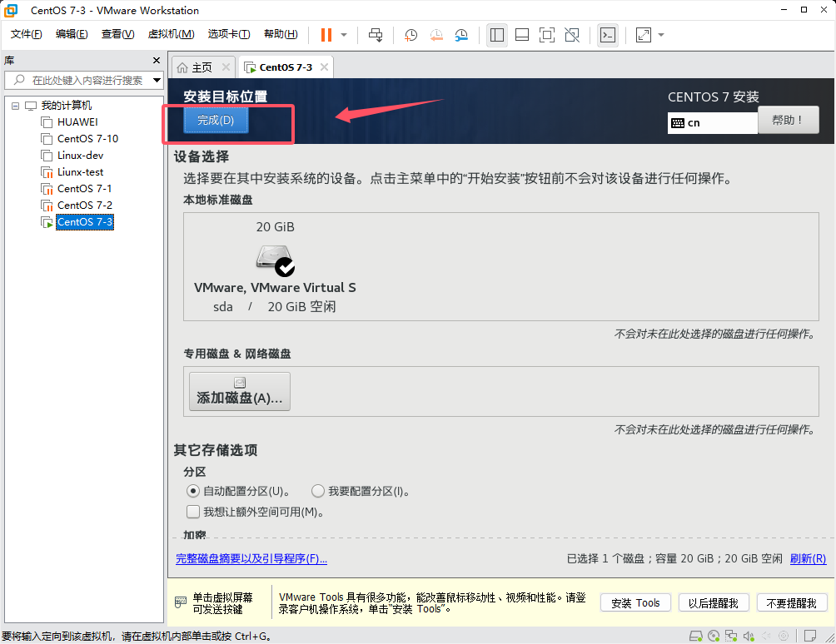Click the 完成(D) button

pyautogui.click(x=216, y=120)
